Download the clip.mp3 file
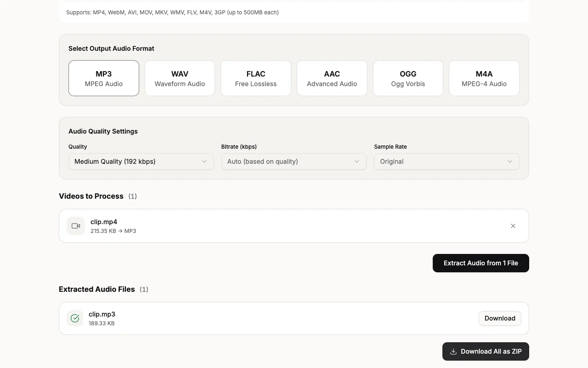The image size is (588, 368). click(500, 318)
